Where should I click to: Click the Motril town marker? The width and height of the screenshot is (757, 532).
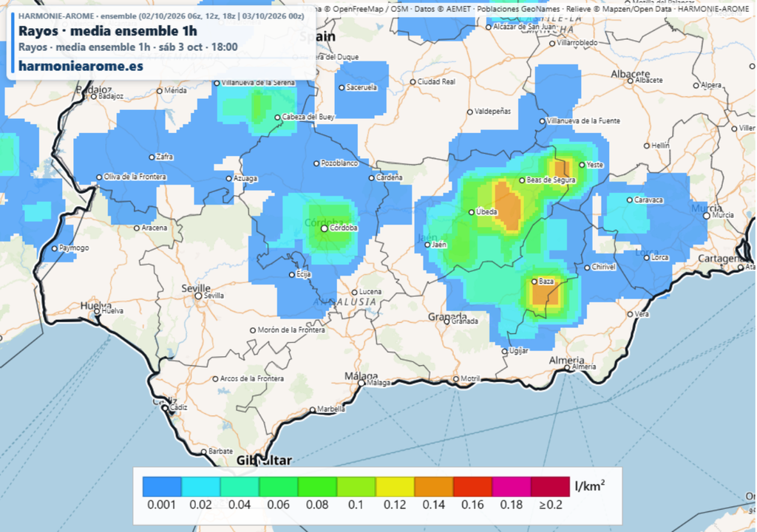[455, 379]
